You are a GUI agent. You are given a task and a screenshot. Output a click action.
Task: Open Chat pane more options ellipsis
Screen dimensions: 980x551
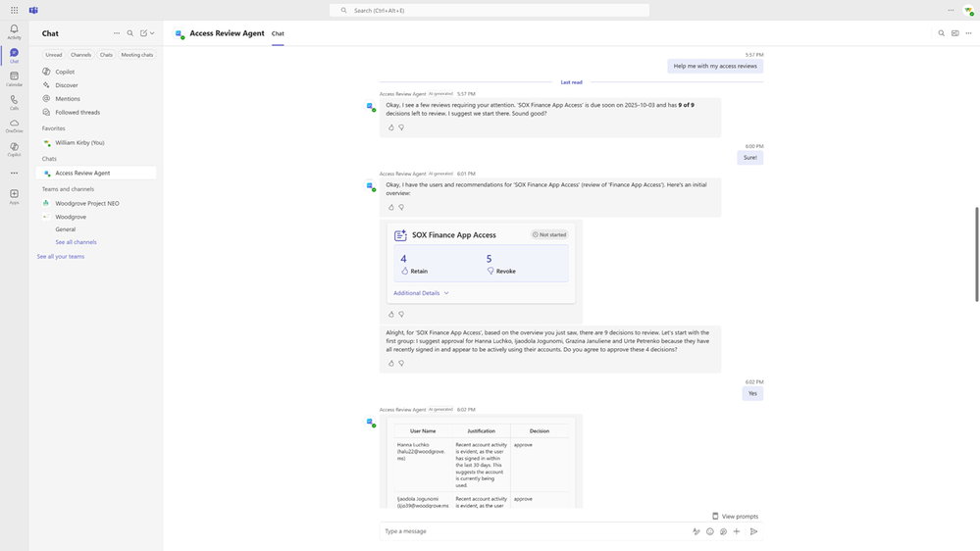pyautogui.click(x=117, y=33)
